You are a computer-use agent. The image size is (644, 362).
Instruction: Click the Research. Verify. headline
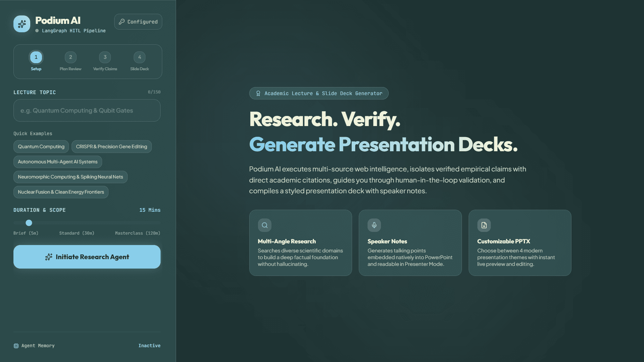(325, 119)
